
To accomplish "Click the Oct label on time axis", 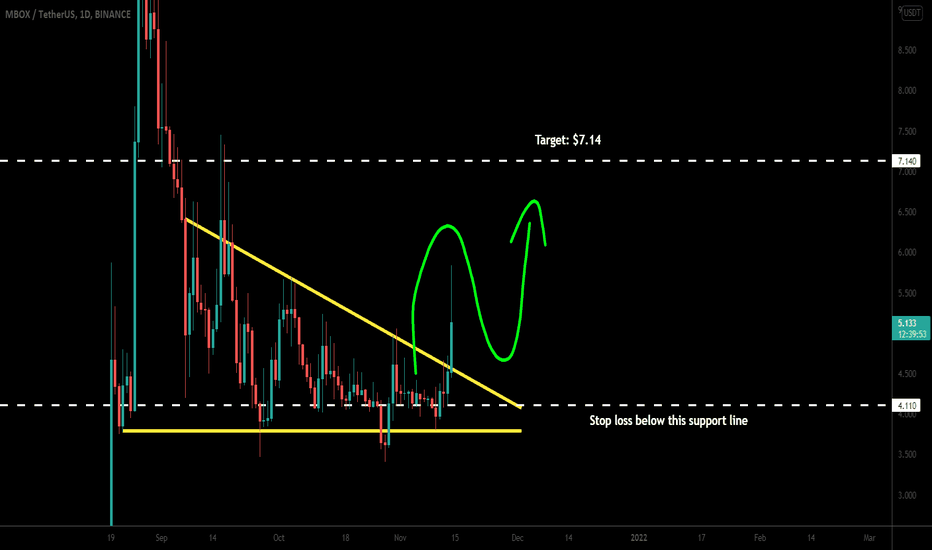I will [x=279, y=538].
